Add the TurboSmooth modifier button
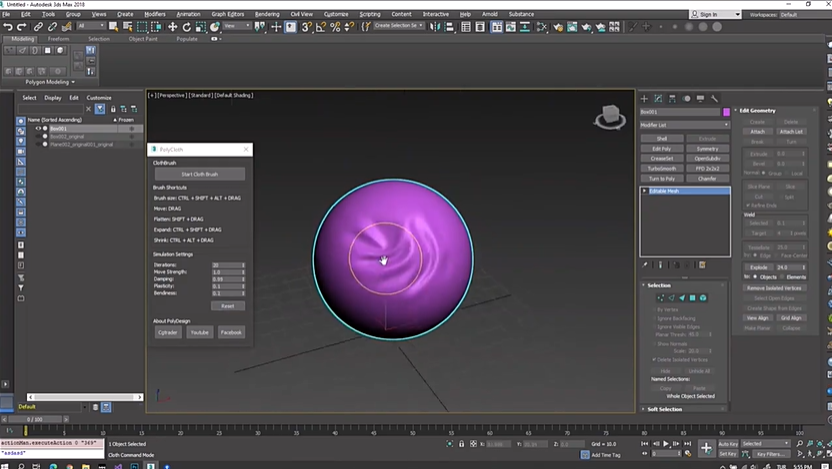Image resolution: width=832 pixels, height=469 pixels. [662, 169]
